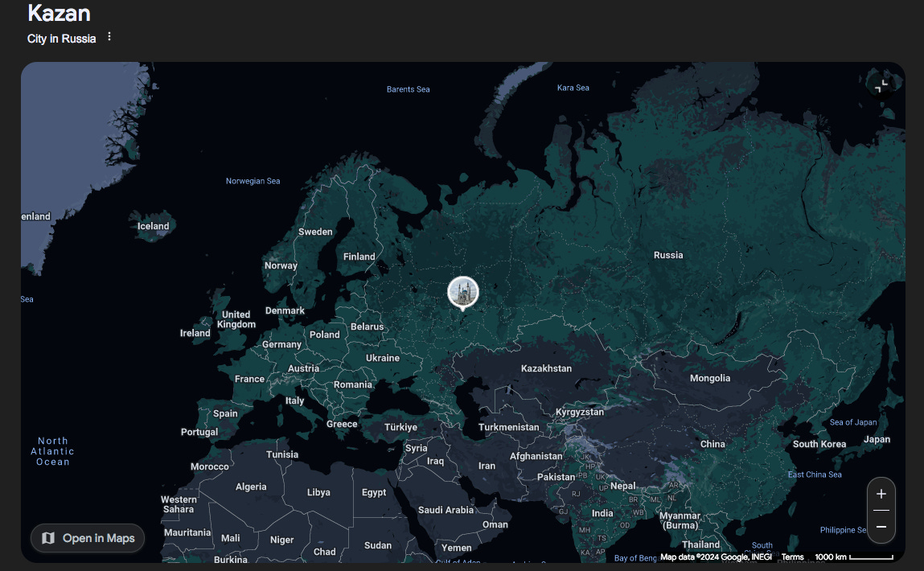Viewport: 924px width, 571px height.
Task: Click the Egypt country label
Action: (374, 493)
